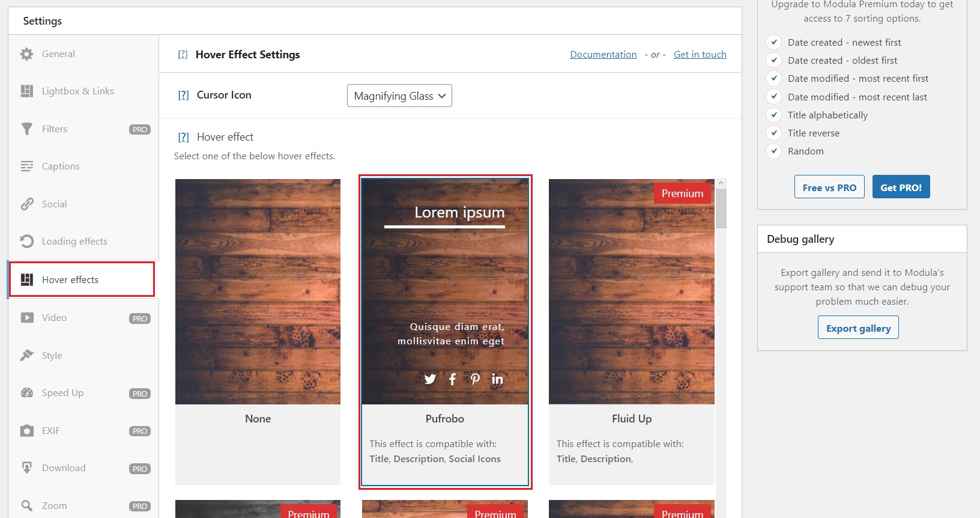This screenshot has height=518, width=980.
Task: Click the LinkedIn icon in Pufrobo preview
Action: coord(497,379)
